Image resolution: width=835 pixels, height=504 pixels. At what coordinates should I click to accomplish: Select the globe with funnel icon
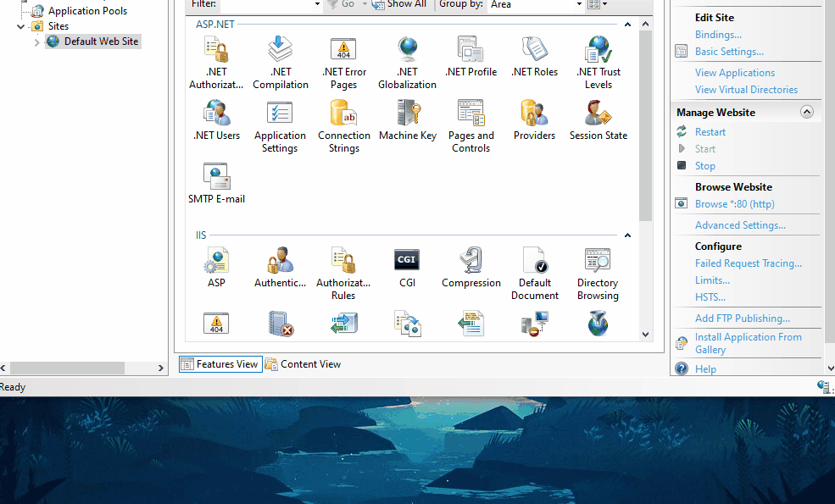[598, 324]
